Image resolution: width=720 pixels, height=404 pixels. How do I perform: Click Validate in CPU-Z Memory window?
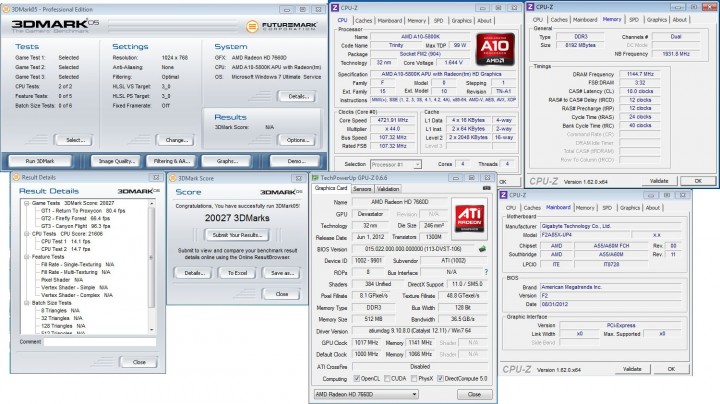click(659, 181)
